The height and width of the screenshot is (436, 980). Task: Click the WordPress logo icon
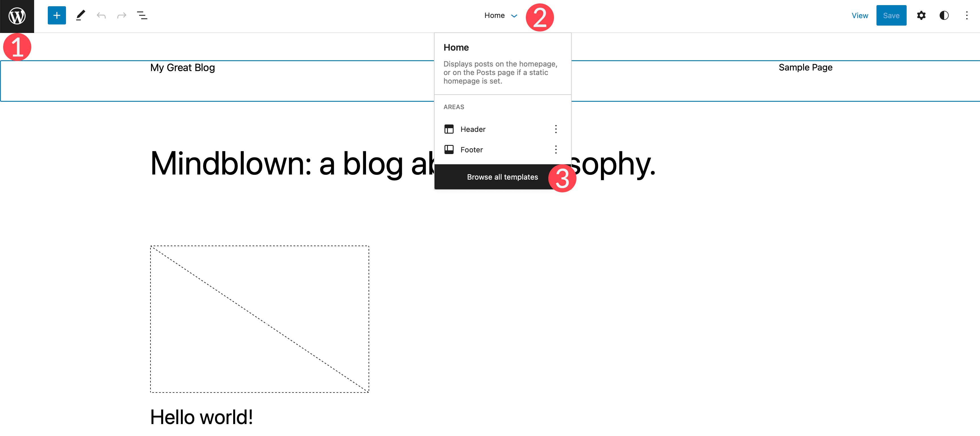coord(17,16)
